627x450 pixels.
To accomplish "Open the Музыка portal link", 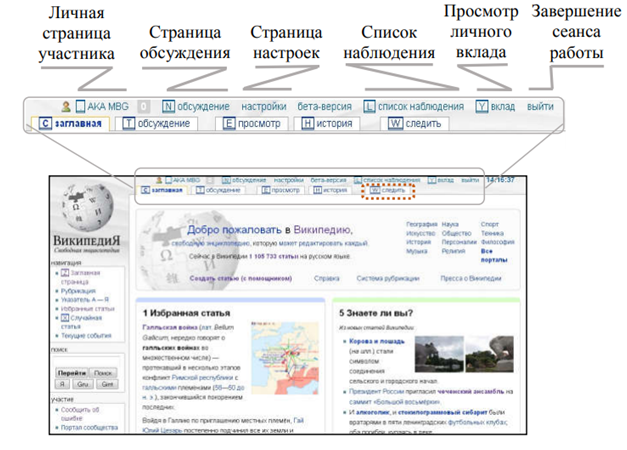I will (x=417, y=251).
